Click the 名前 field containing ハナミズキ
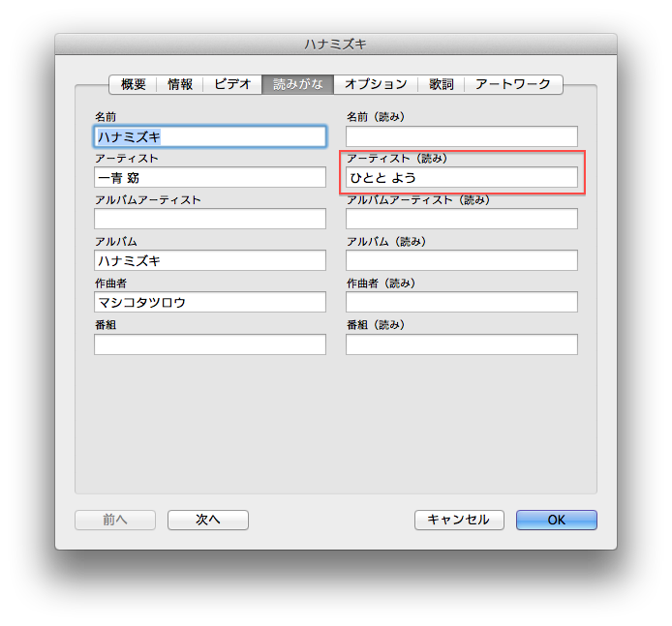This screenshot has width=672, height=626. click(x=210, y=136)
